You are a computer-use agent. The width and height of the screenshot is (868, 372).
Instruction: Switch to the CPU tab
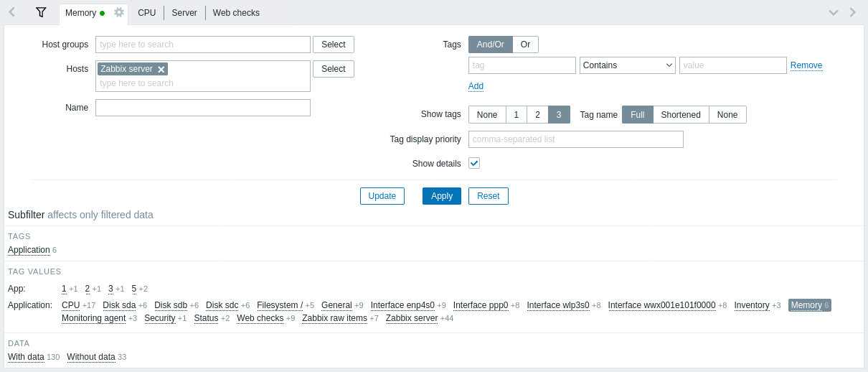[147, 13]
